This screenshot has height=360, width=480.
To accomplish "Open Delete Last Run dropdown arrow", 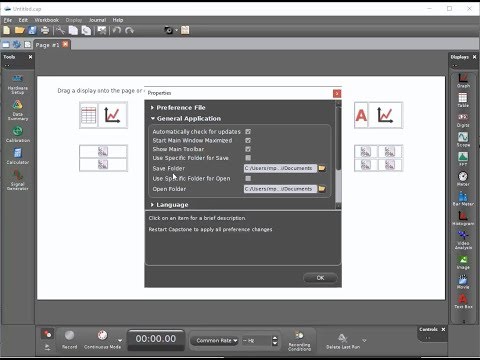I will coord(364,340).
